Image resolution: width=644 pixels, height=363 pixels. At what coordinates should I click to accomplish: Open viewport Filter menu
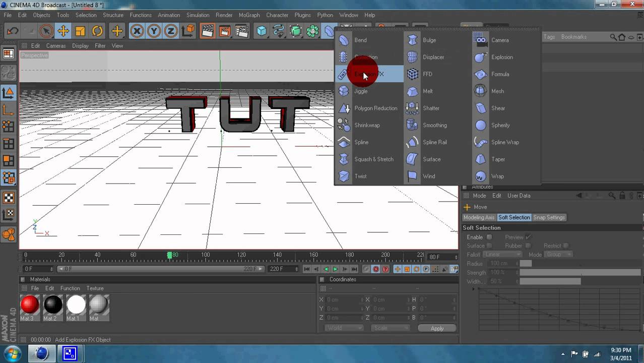click(x=100, y=46)
